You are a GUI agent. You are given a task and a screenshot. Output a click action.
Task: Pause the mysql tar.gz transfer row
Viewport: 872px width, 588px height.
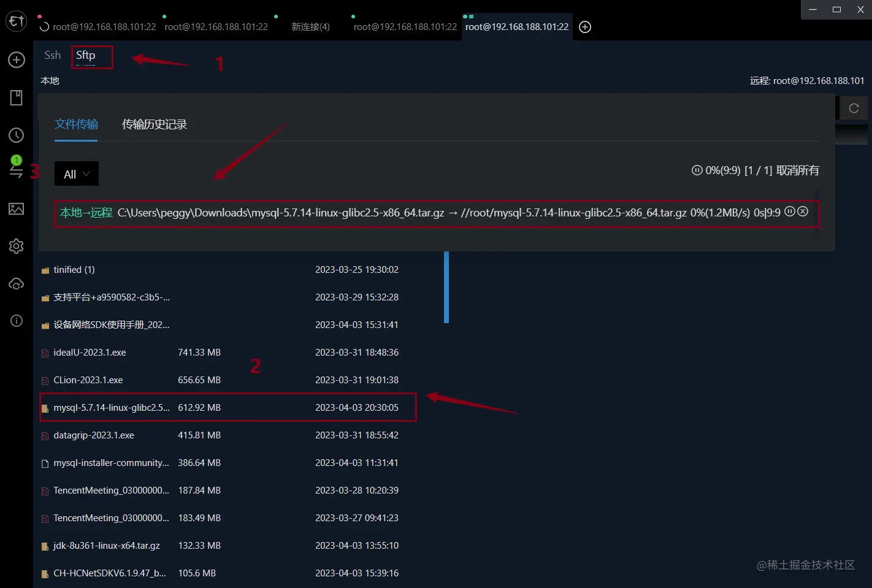click(790, 212)
